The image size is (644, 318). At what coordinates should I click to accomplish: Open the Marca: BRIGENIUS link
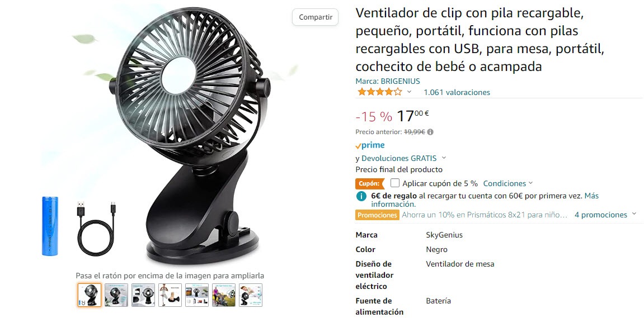click(x=388, y=81)
